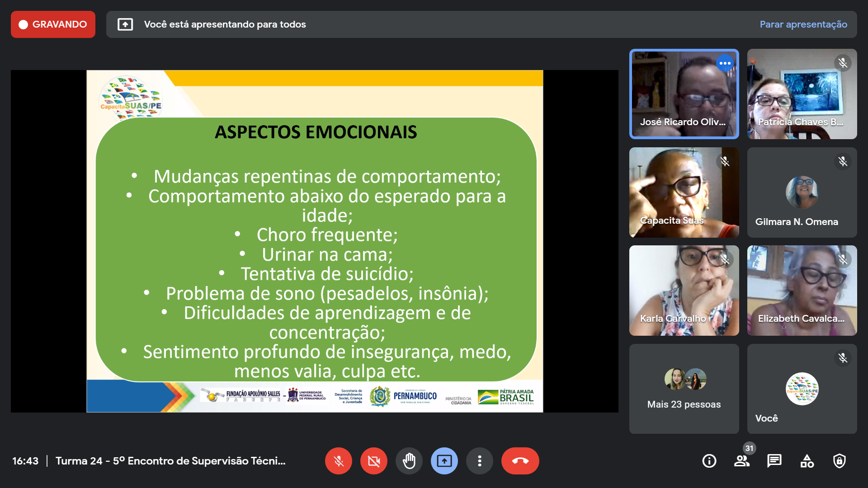The width and height of the screenshot is (868, 488).
Task: Open the chat panel
Action: [x=774, y=461]
